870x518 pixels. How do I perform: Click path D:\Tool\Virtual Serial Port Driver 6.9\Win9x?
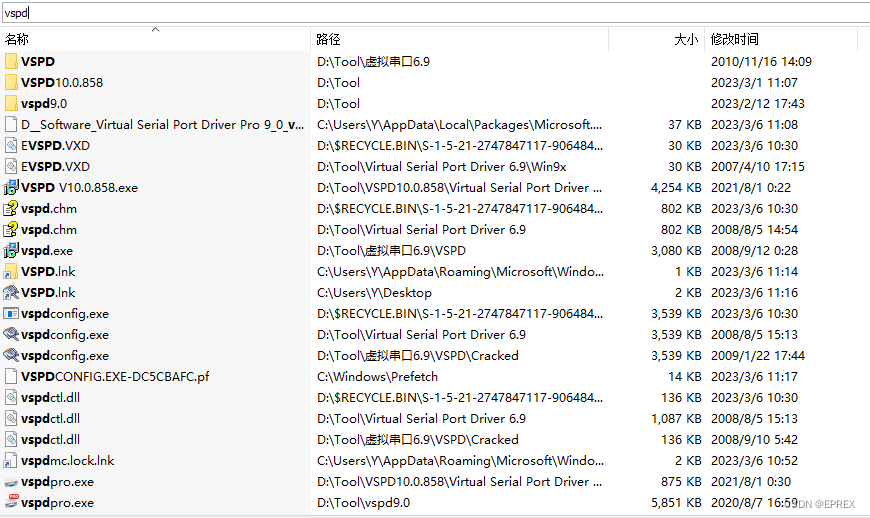click(x=442, y=167)
